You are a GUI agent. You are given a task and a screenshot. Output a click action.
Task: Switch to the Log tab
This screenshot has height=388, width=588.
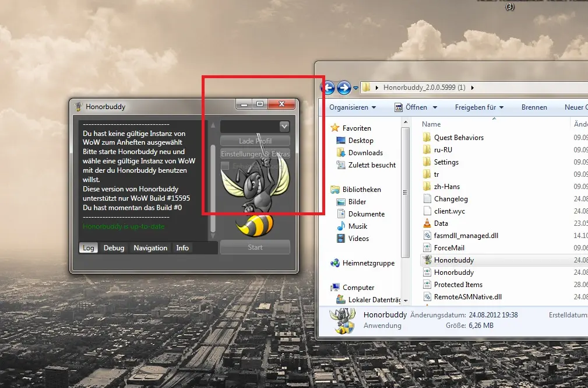(x=89, y=248)
